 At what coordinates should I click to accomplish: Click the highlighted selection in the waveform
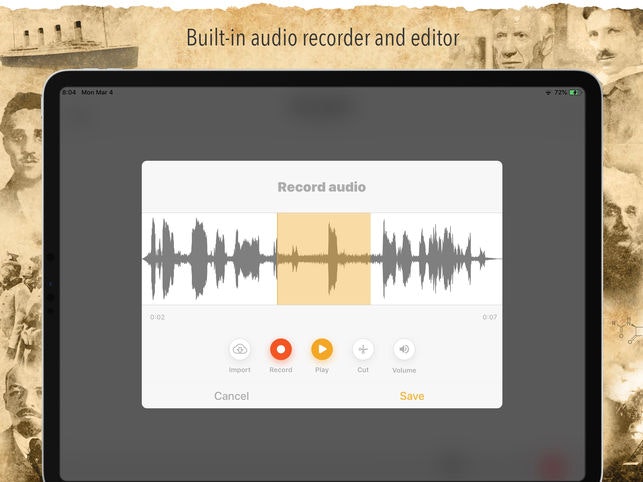pyautogui.click(x=324, y=258)
